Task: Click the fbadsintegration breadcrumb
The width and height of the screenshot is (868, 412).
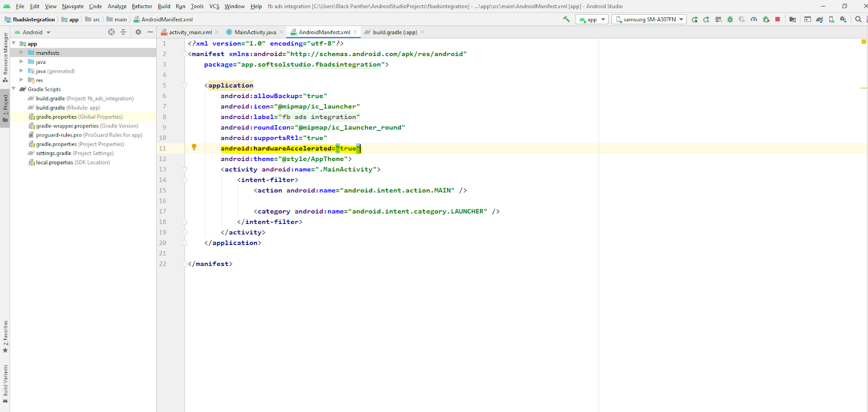Action: pos(34,20)
